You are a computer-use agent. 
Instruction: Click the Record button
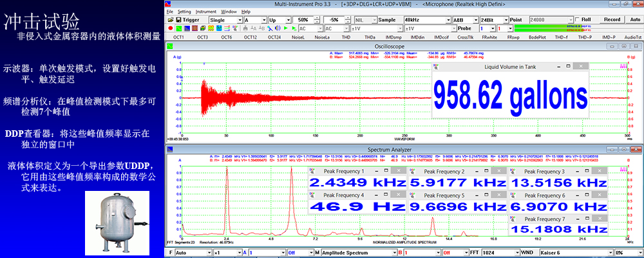pos(612,19)
